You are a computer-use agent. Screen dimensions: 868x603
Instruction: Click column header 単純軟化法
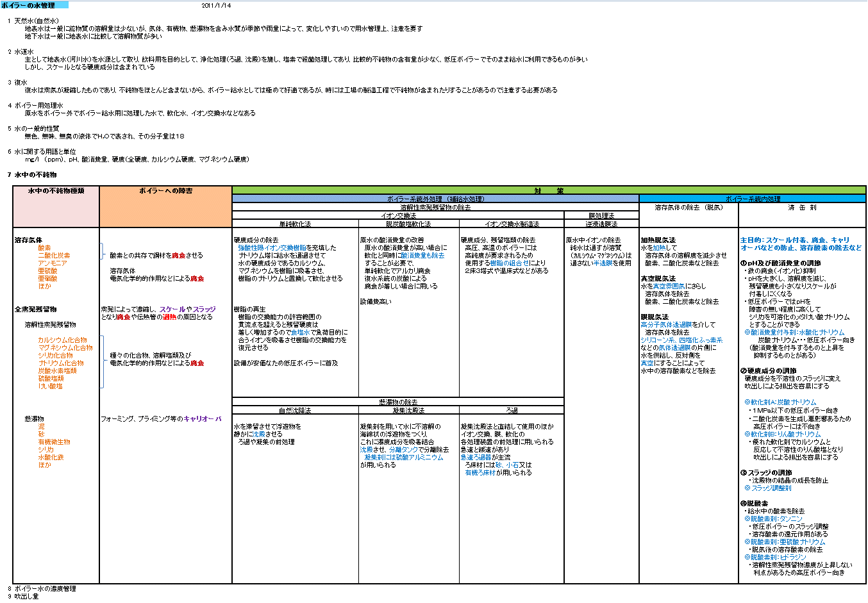pyautogui.click(x=295, y=224)
